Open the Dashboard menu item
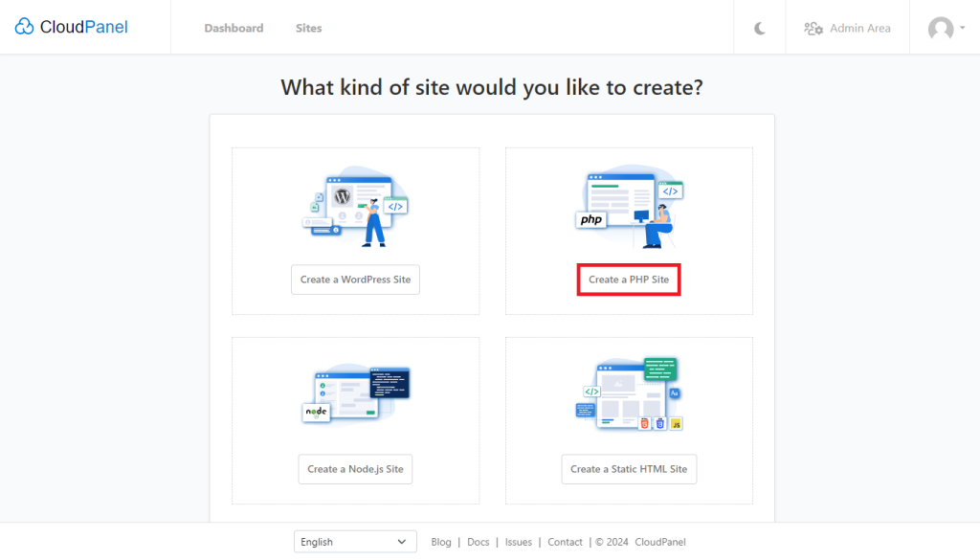 [234, 28]
